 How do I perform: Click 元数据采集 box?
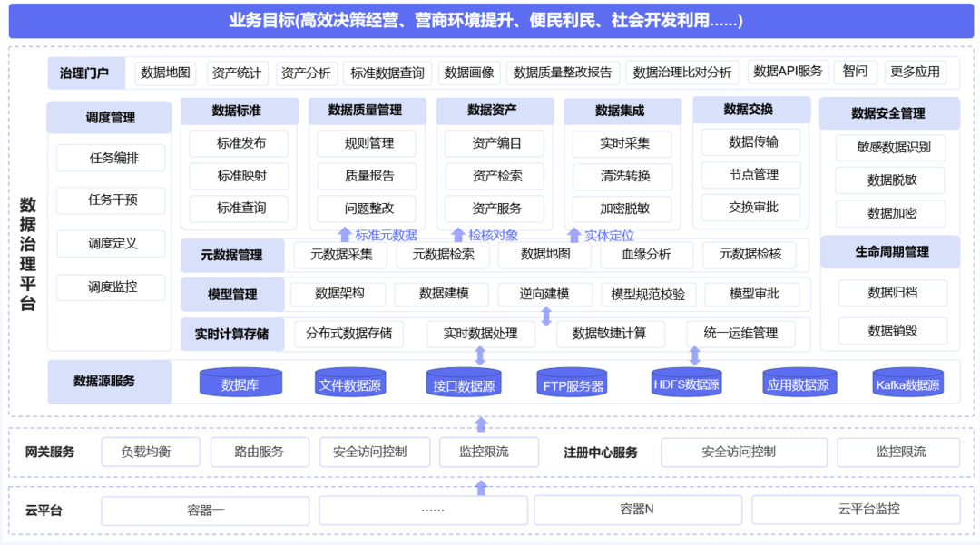tap(340, 255)
